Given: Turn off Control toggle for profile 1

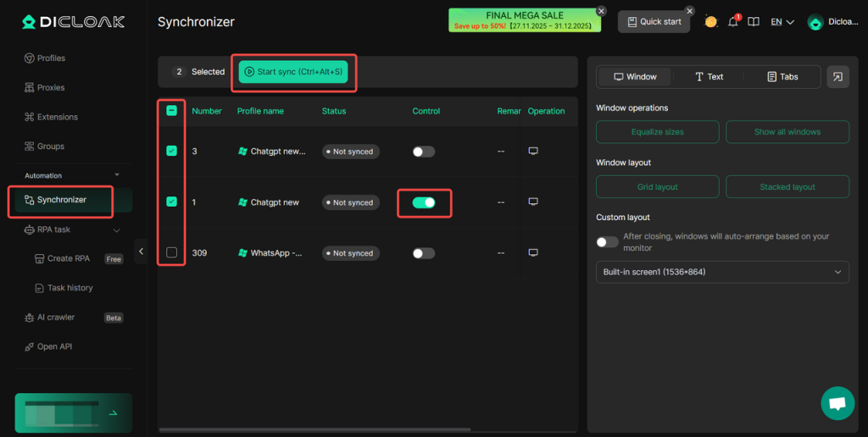Looking at the screenshot, I should coord(424,202).
